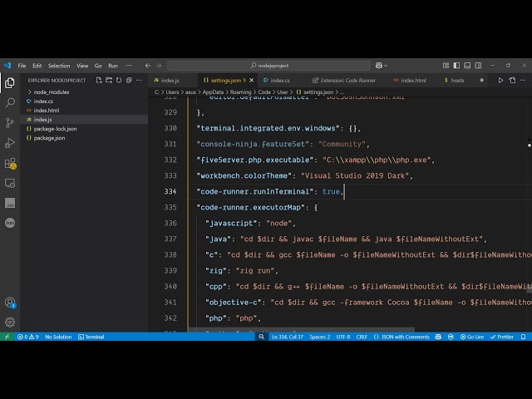Show errors and warnings panel
Screen dimensions: 532x399
pyautogui.click(x=28, y=337)
